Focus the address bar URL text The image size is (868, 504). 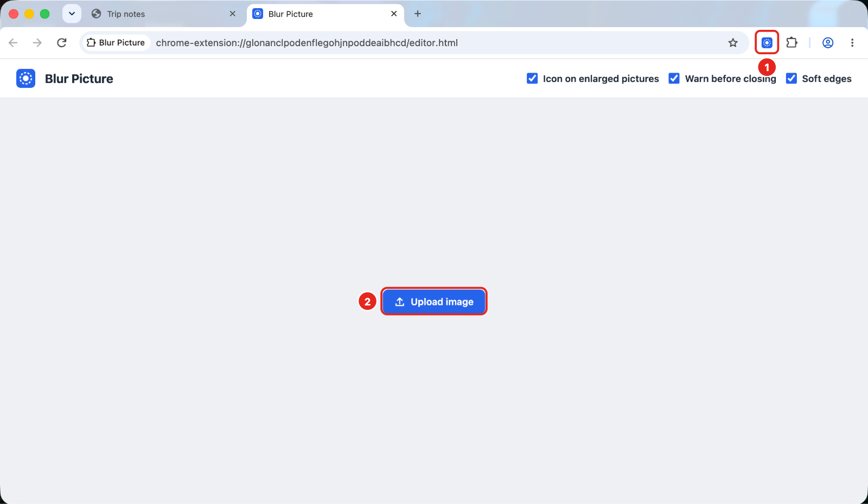click(x=307, y=43)
